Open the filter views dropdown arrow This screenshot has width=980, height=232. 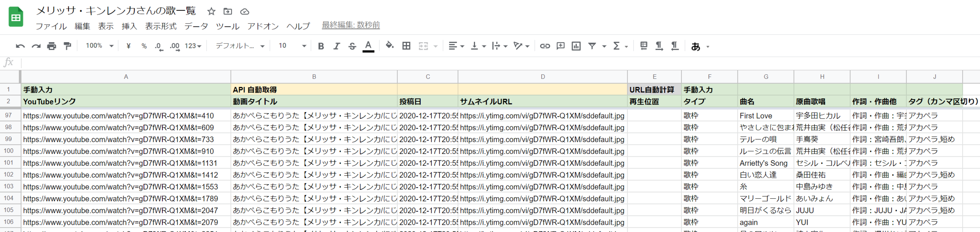pos(604,46)
